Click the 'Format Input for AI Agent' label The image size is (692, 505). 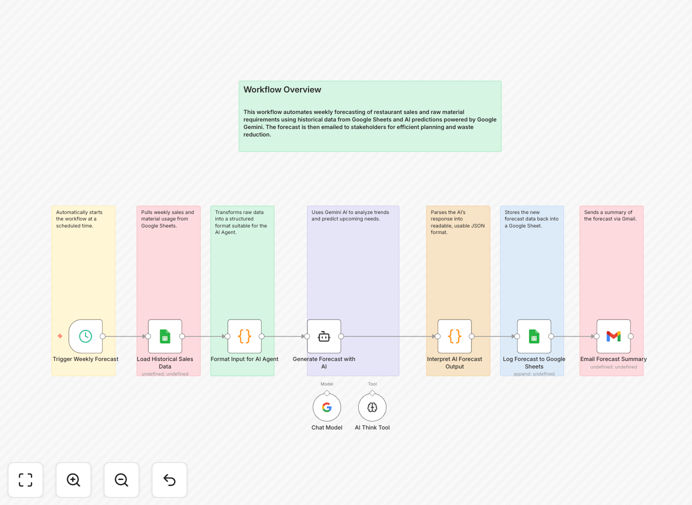(244, 359)
